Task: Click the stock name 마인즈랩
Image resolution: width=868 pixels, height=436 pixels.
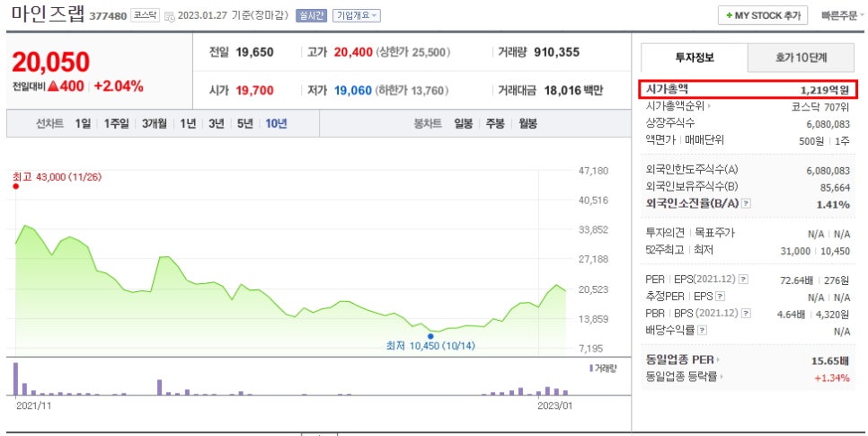Action: click(x=49, y=13)
